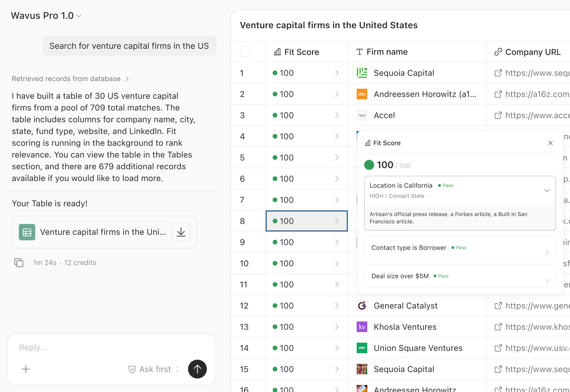Open external link icon for usv URL
Viewport: 570px width, 392px height.
(498, 348)
